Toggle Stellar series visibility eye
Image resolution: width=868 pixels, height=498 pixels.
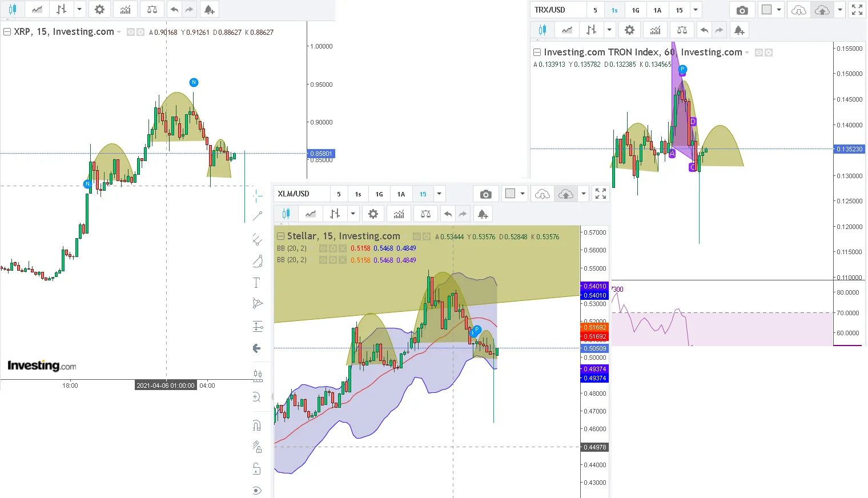417,236
